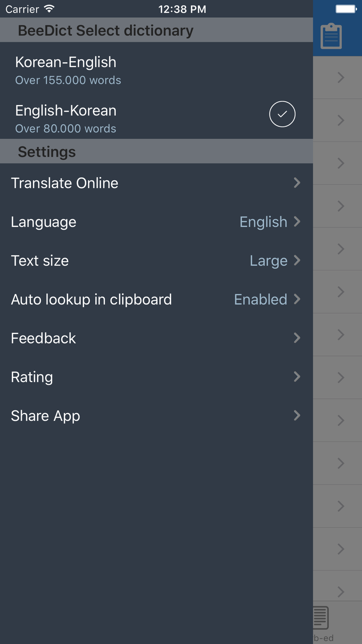Screen dimensions: 362x644
Task: Open the Feedback option
Action: 156,338
